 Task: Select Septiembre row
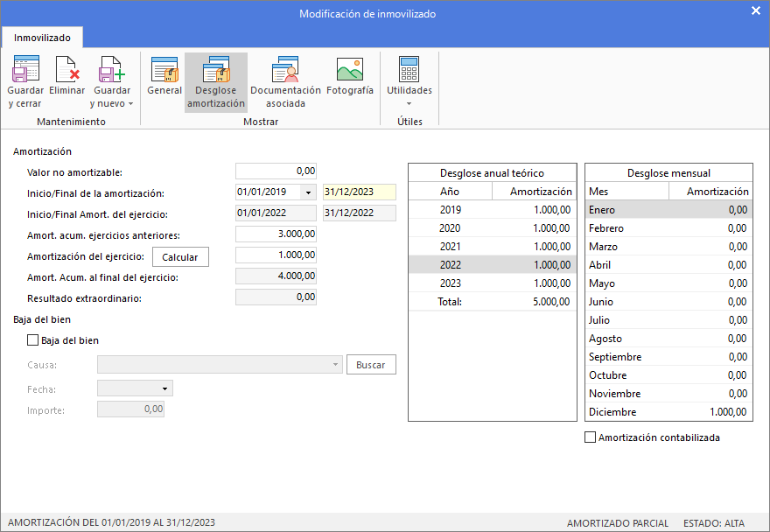pos(668,357)
